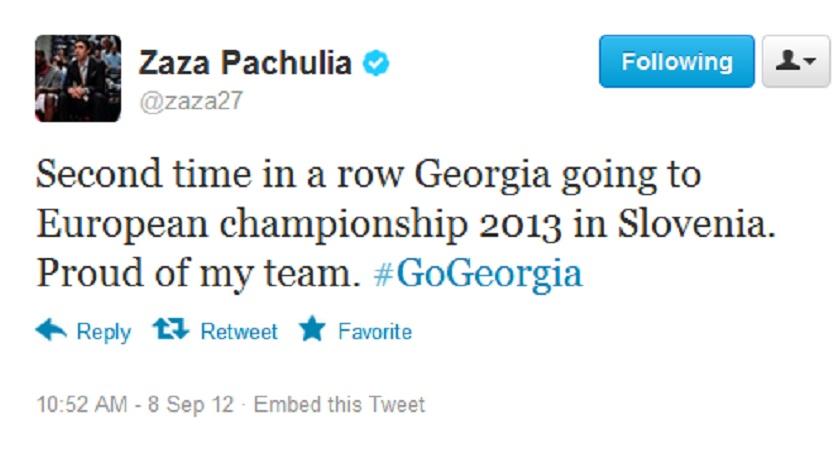Click Zaza Pachulia's profile avatar
The width and height of the screenshot is (840, 470).
(78, 78)
